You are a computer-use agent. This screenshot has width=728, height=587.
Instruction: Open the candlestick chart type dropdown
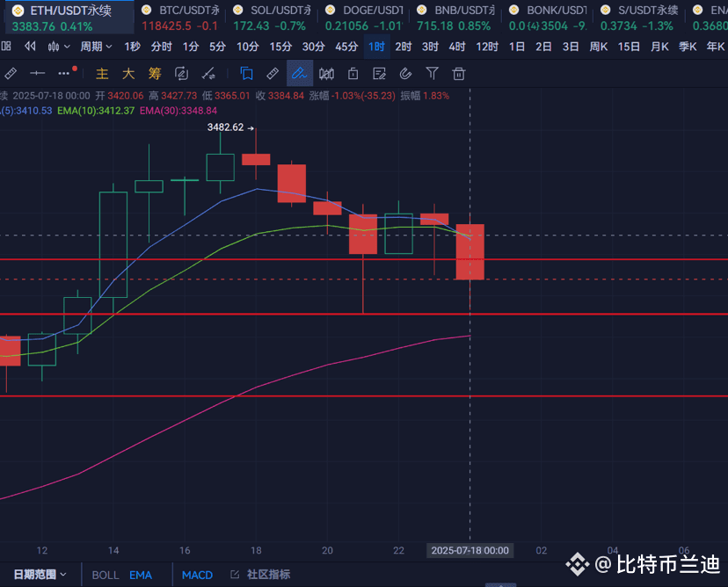[x=59, y=47]
